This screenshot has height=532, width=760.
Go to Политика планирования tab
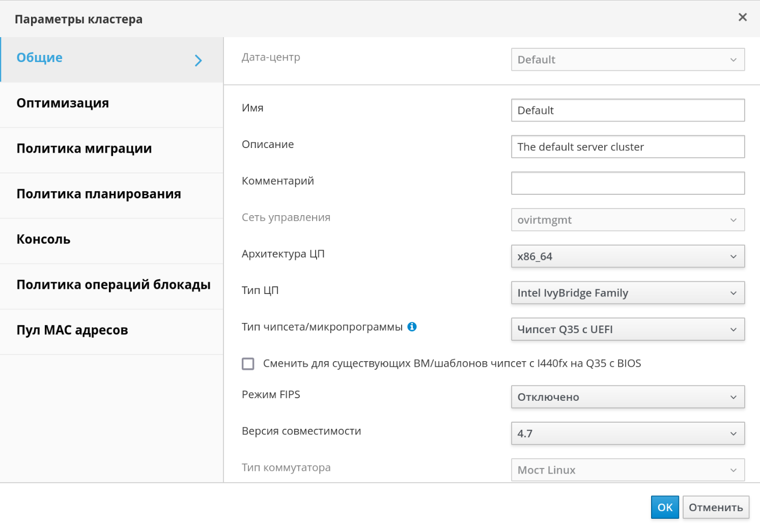pos(99,194)
